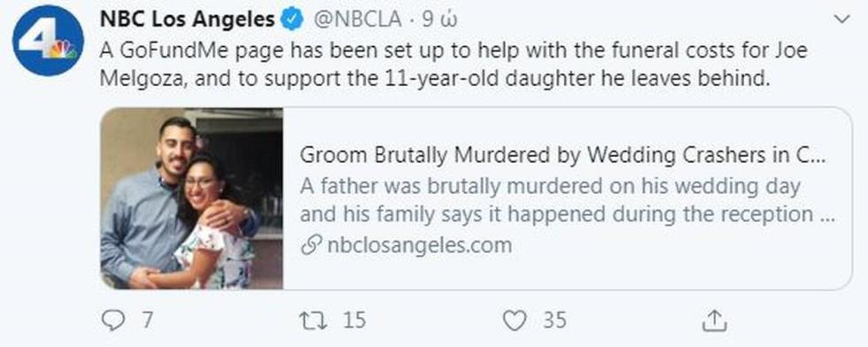Click the retweet arrows icon
This screenshot has height=347, width=868.
(x=311, y=320)
